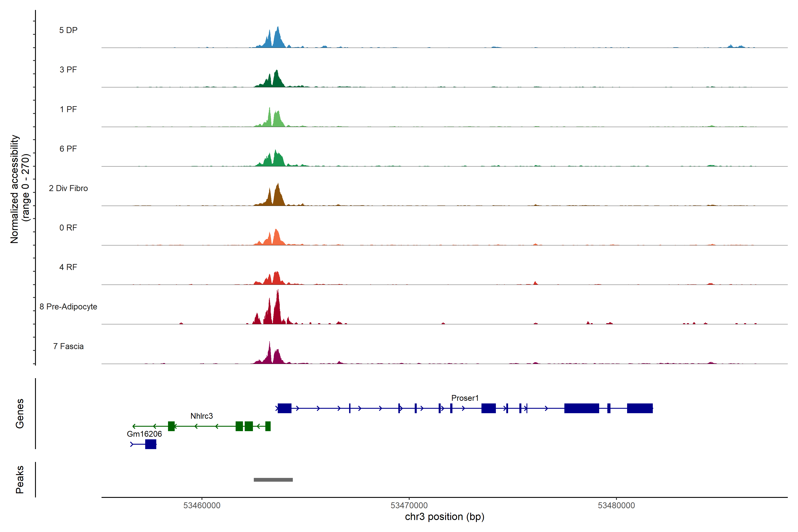Click the leftmost Nhlrc3 green exon

tap(171, 426)
